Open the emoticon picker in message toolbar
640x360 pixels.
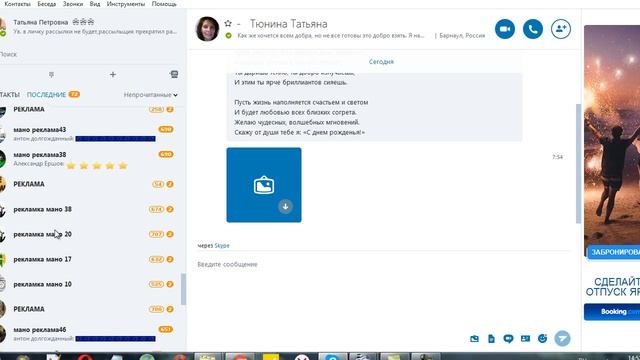[542, 338]
